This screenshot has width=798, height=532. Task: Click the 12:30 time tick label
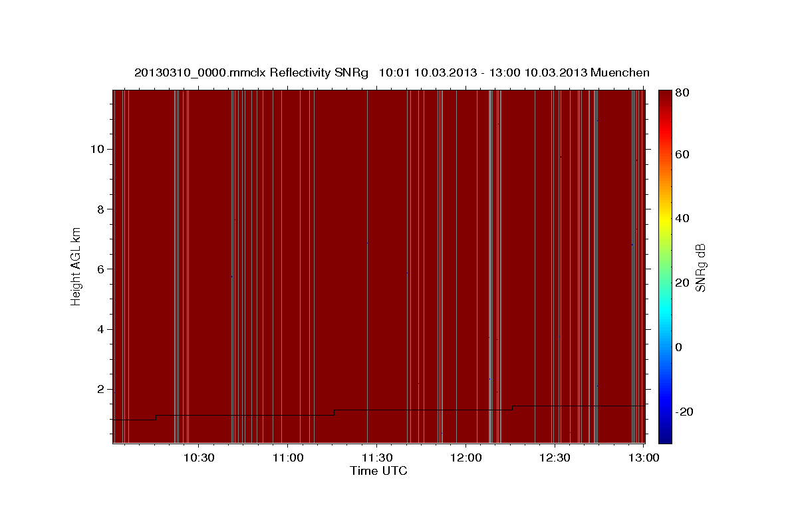555,458
